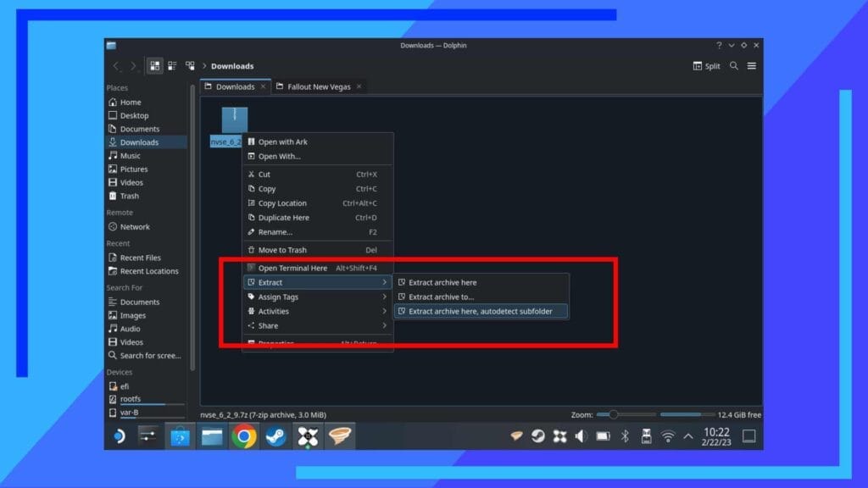This screenshot has height=488, width=868.
Task: Expand the Extract submenu
Action: coord(318,282)
